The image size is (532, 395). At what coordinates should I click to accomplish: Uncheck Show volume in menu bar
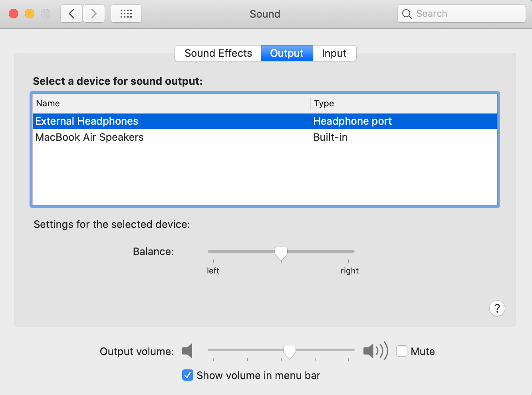coord(187,375)
